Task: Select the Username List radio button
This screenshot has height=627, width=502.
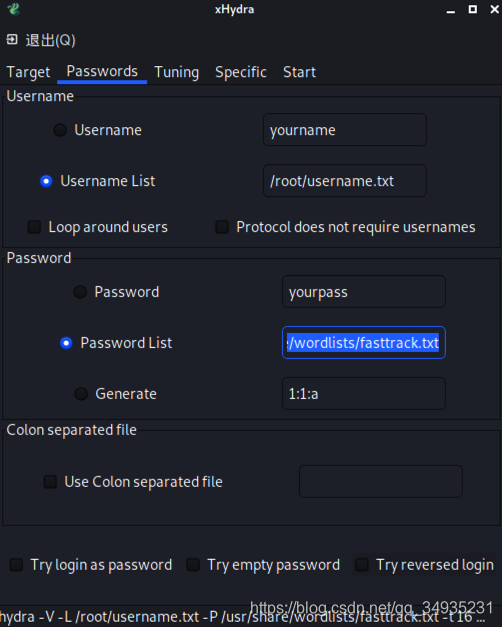Action: pyautogui.click(x=46, y=181)
